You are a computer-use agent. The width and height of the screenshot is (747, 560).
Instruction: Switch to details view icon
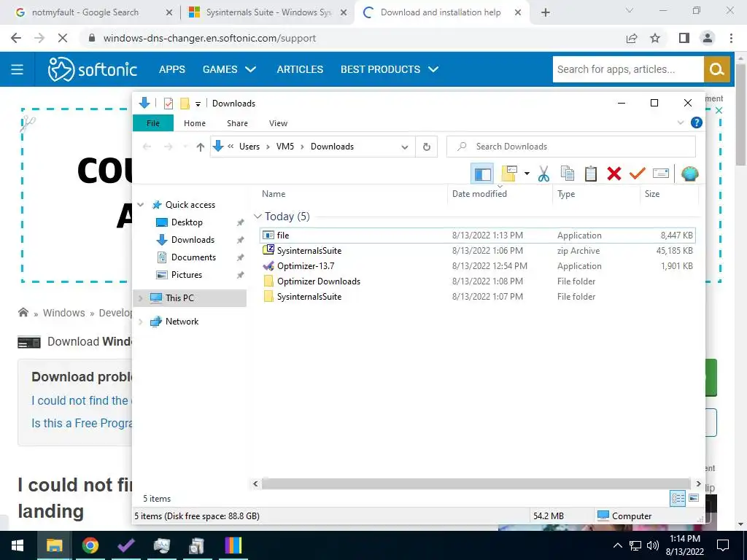pos(678,498)
